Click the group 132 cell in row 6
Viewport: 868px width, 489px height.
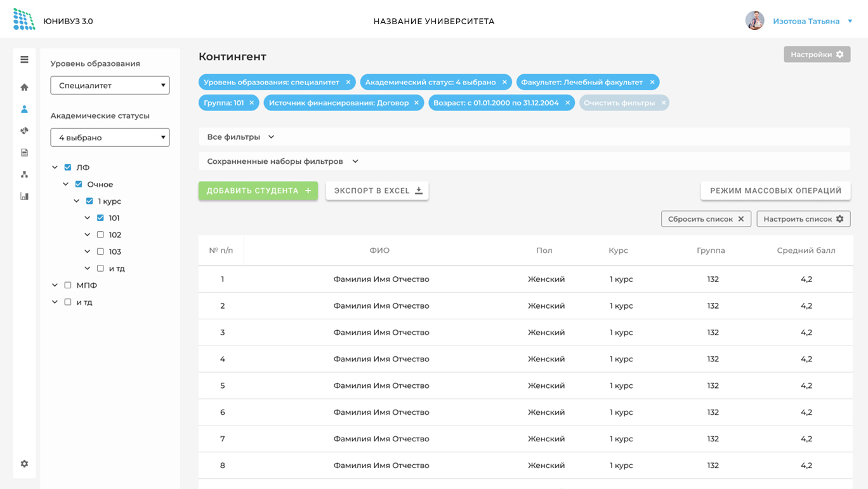coord(713,412)
